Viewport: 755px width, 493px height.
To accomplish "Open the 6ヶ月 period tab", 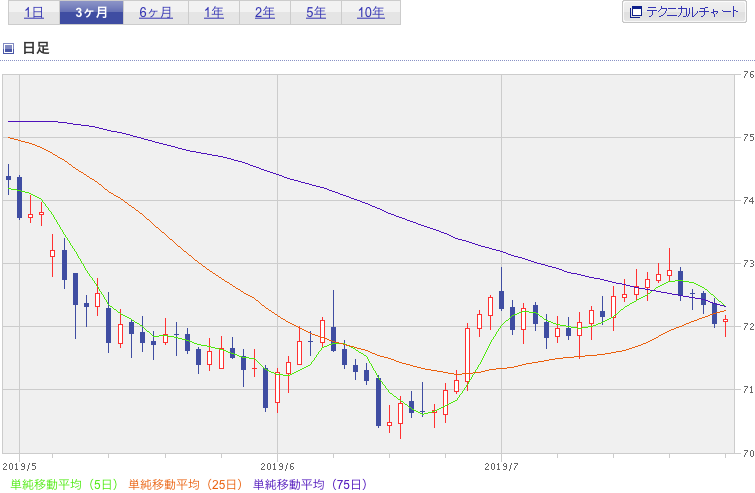I will tap(156, 13).
